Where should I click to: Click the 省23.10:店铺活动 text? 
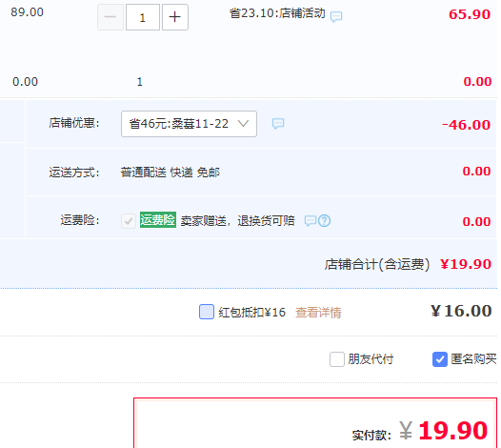(277, 13)
